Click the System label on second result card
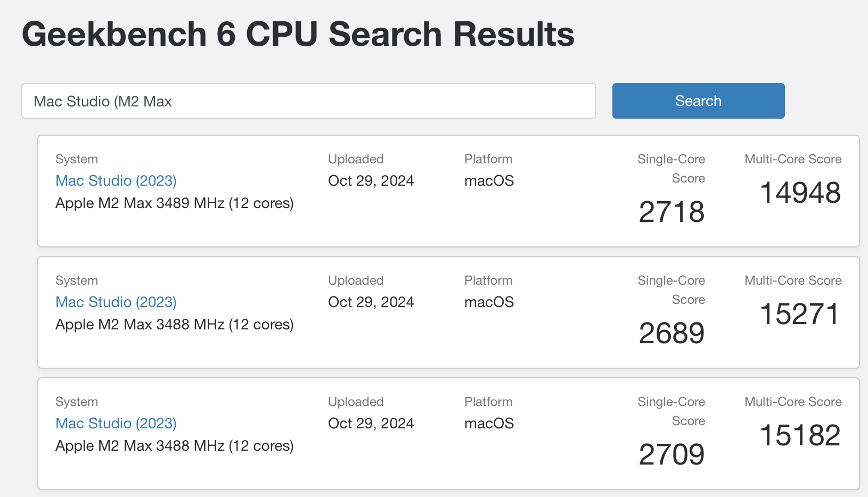The width and height of the screenshot is (868, 497). click(x=76, y=280)
